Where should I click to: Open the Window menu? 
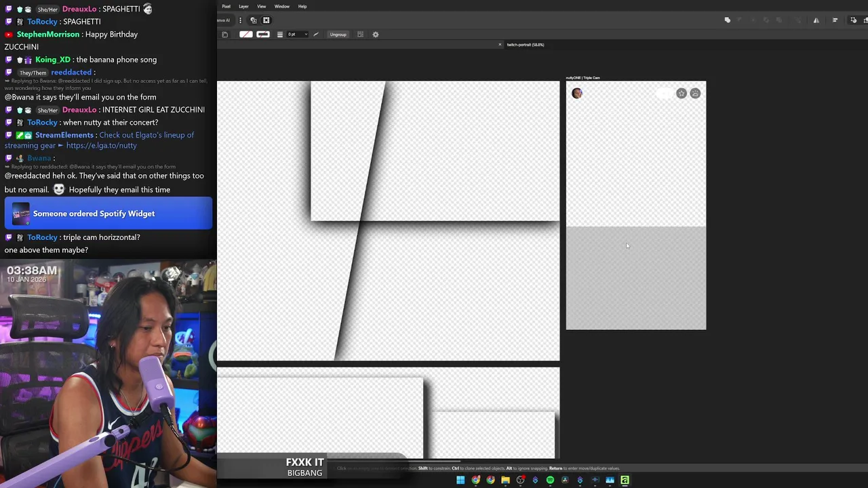pyautogui.click(x=282, y=6)
